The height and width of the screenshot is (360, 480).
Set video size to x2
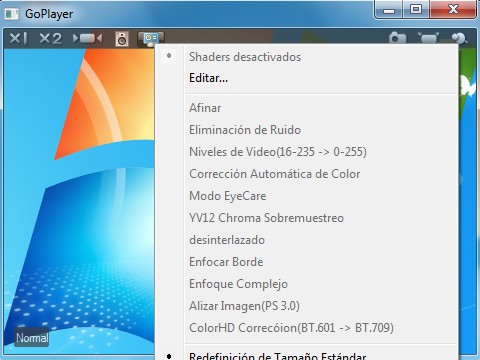50,39
